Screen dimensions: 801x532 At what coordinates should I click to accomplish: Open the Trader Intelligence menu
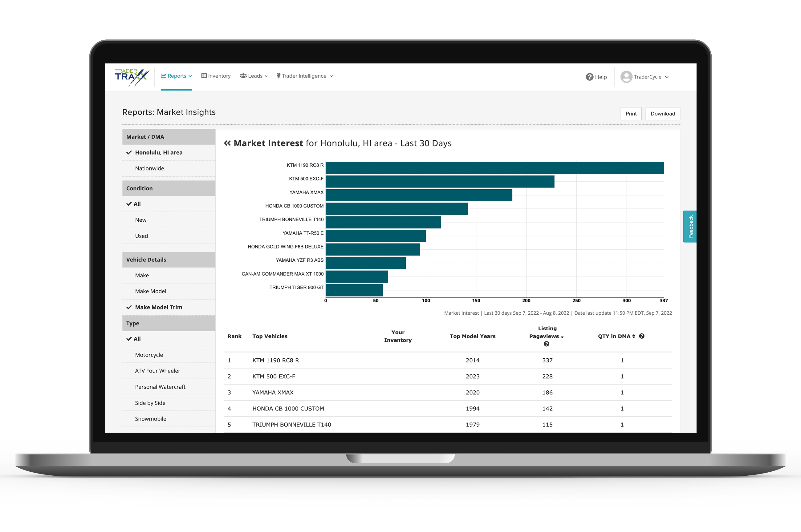(305, 76)
